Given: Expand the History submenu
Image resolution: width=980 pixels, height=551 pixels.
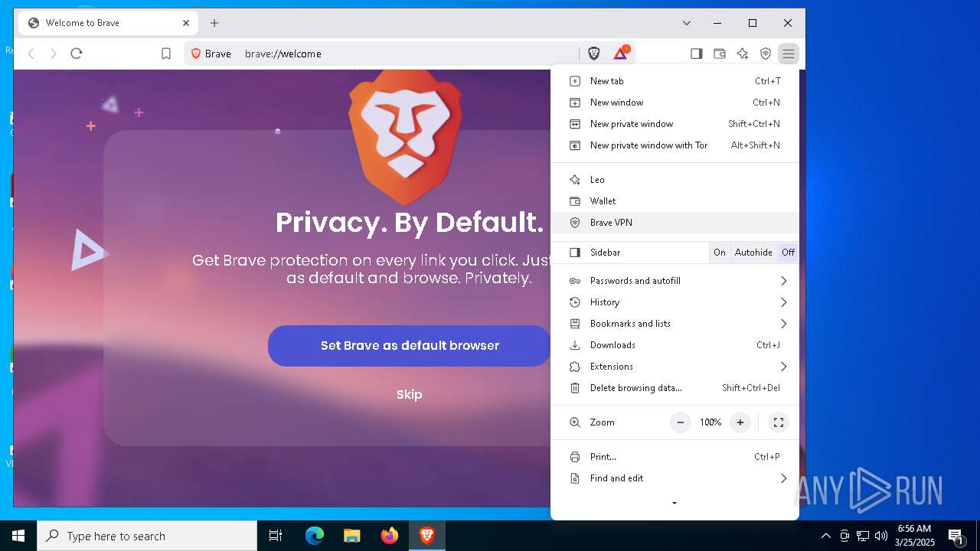Looking at the screenshot, I should [x=675, y=302].
